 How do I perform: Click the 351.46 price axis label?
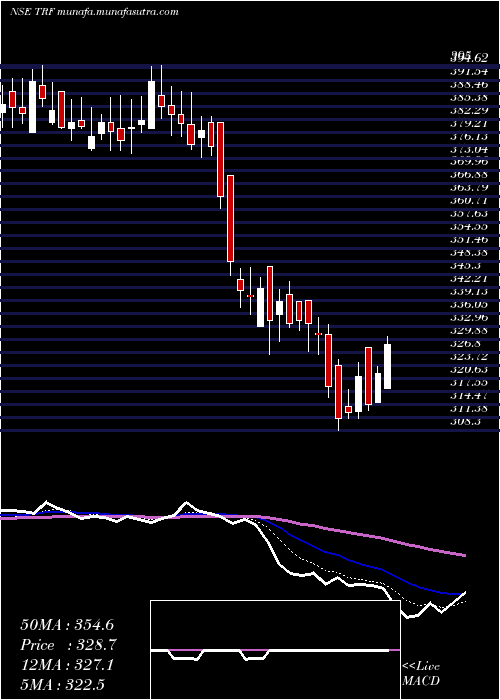point(469,239)
